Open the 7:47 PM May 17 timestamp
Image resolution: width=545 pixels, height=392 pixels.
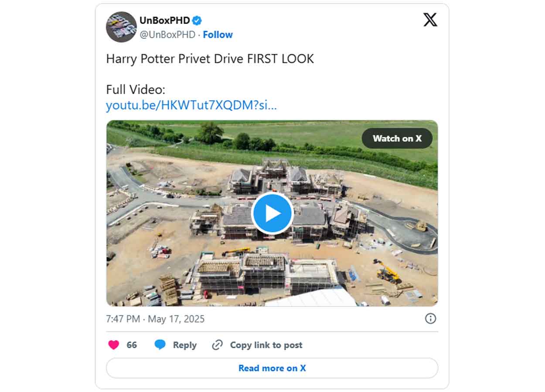pyautogui.click(x=155, y=319)
